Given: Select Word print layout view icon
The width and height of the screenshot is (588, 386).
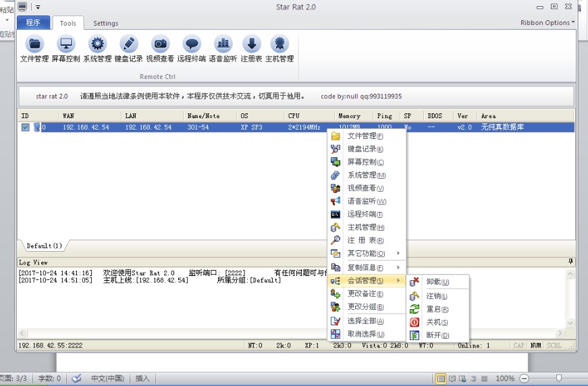Looking at the screenshot, I should pyautogui.click(x=441, y=379).
